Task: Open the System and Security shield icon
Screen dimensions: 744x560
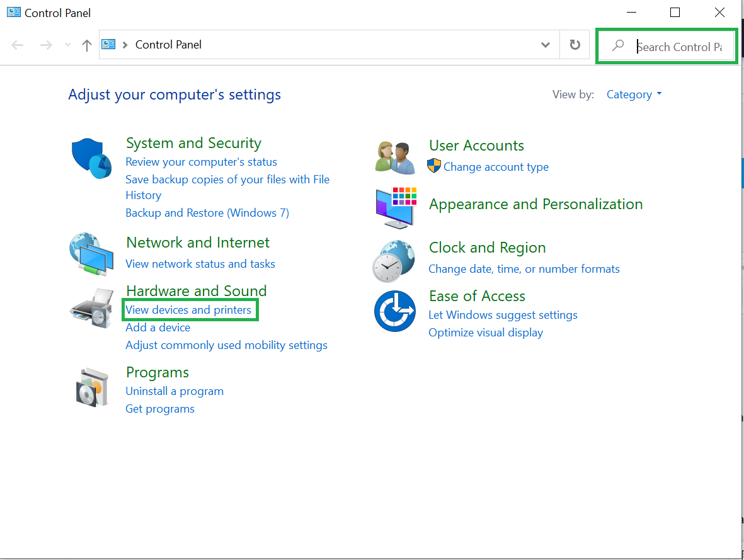Action: [91, 159]
